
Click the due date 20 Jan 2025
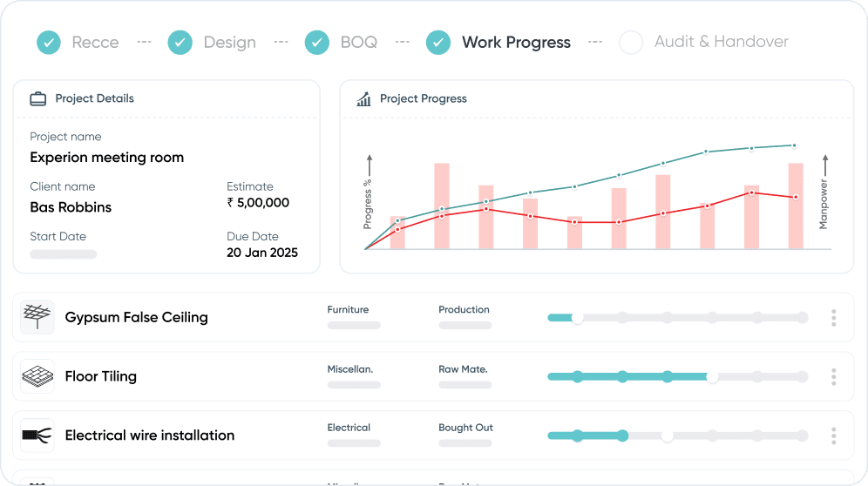point(261,253)
